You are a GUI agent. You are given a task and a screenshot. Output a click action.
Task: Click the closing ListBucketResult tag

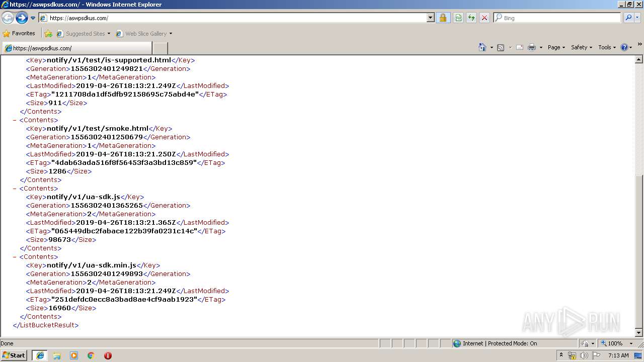(46, 325)
